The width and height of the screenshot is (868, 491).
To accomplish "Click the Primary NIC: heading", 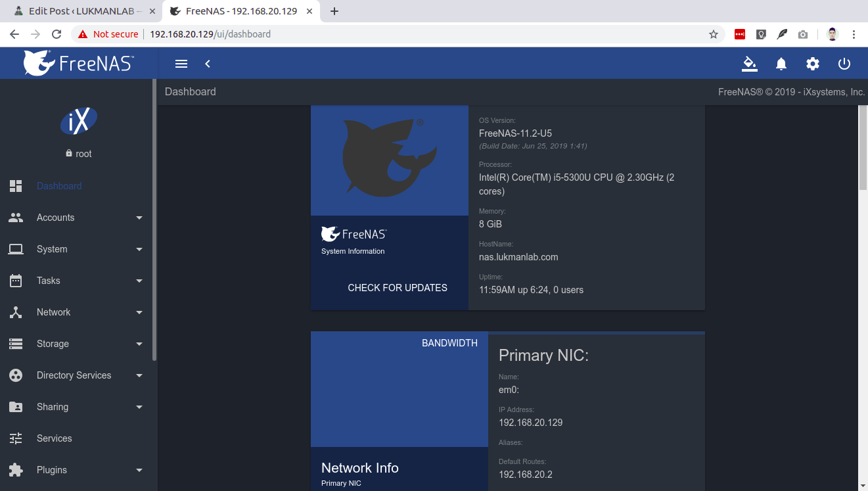I will tap(543, 356).
